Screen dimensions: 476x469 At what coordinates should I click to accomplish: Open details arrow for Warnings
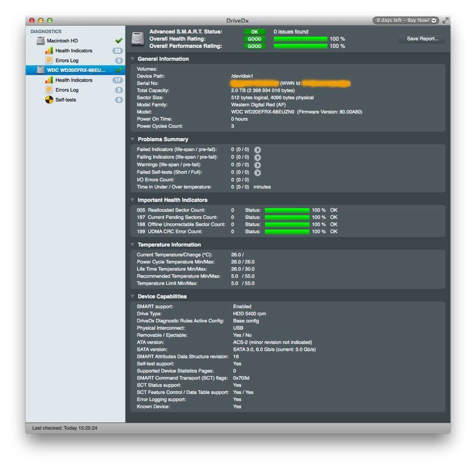coord(258,165)
